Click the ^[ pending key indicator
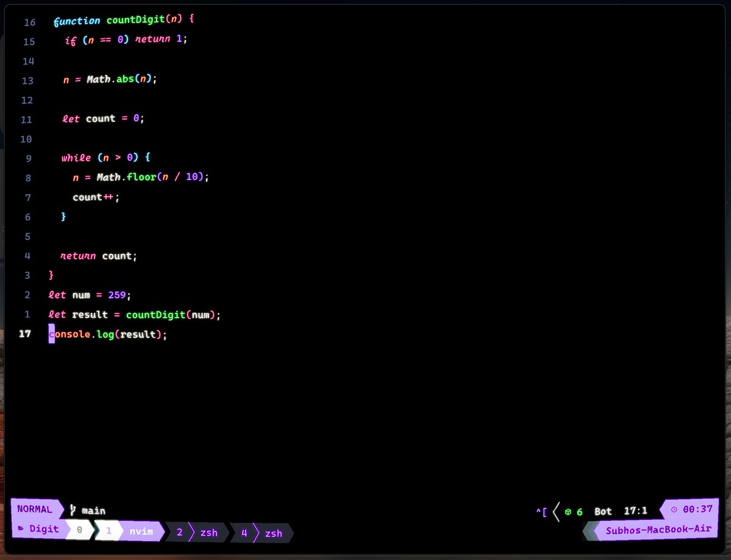Screen dimensions: 731x560 [542, 512]
